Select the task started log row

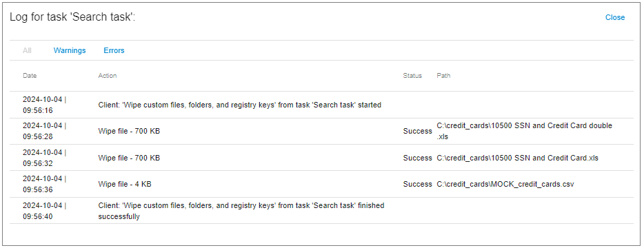pyautogui.click(x=321, y=105)
